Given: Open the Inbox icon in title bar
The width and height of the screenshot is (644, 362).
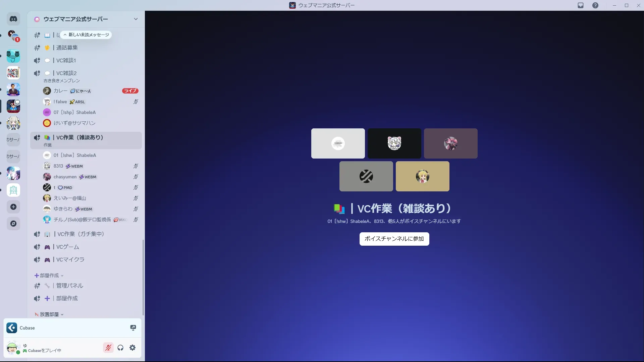Looking at the screenshot, I should coord(581,5).
